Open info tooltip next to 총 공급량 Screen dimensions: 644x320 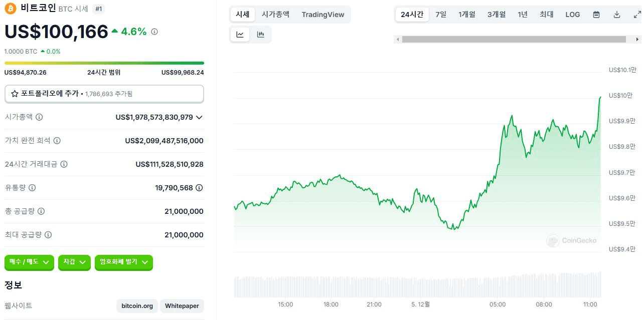(x=41, y=211)
